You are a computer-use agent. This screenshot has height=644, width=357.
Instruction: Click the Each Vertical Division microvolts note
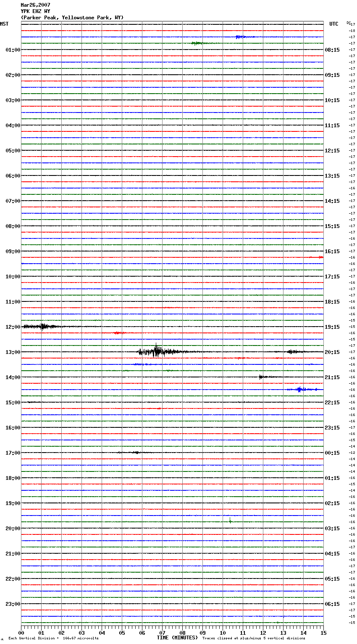tap(53, 638)
